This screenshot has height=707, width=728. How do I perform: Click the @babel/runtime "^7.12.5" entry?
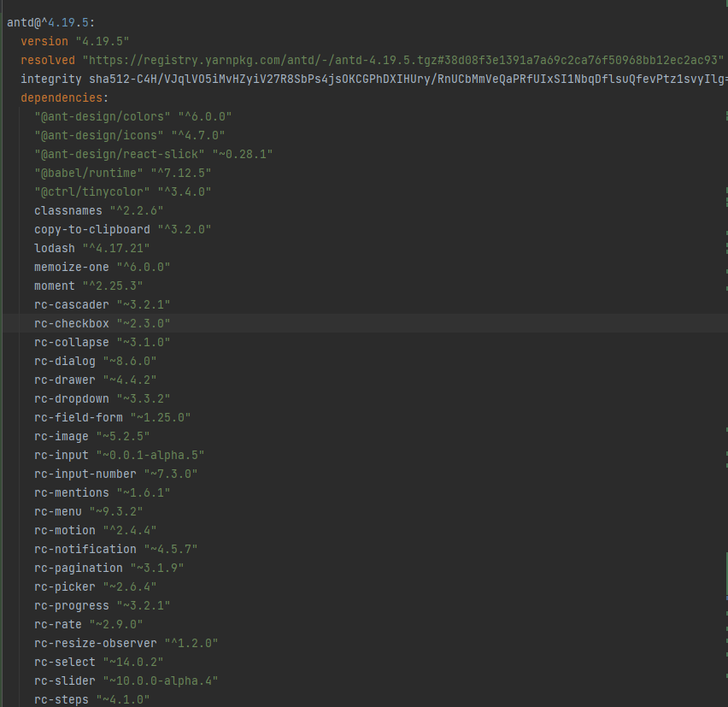122,173
